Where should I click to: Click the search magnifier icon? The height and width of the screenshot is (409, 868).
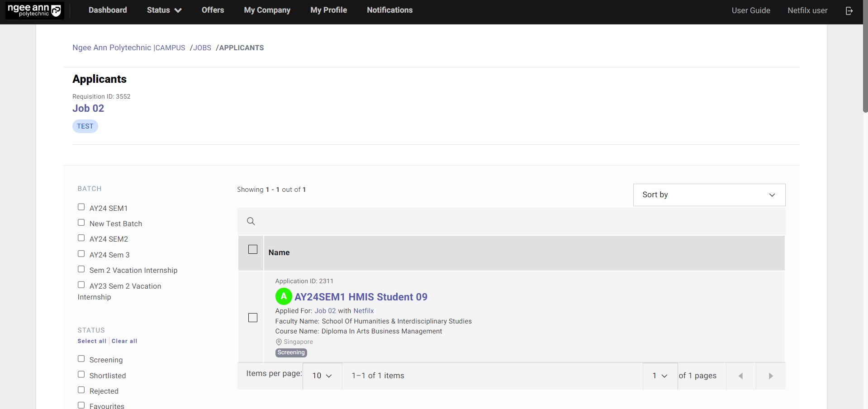(x=251, y=221)
